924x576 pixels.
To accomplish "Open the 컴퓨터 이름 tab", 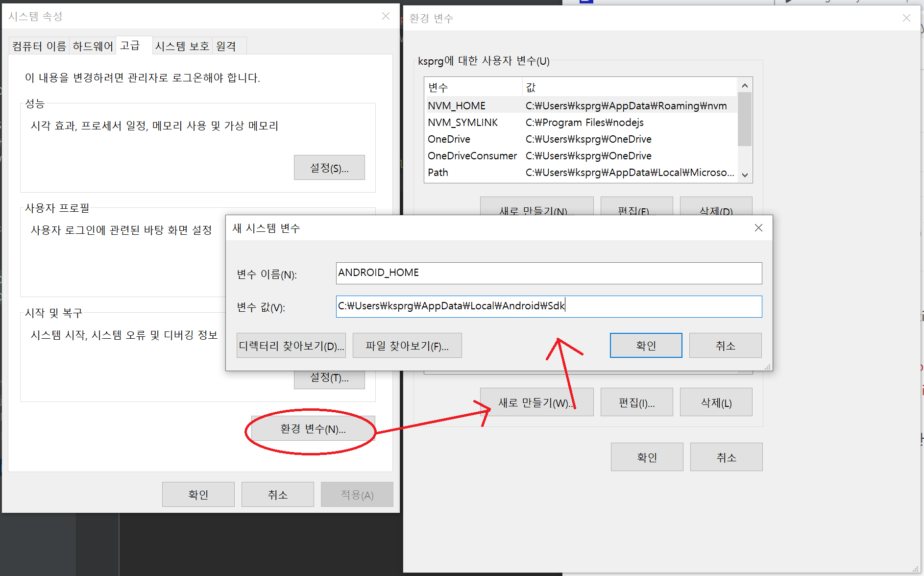I will coord(39,46).
